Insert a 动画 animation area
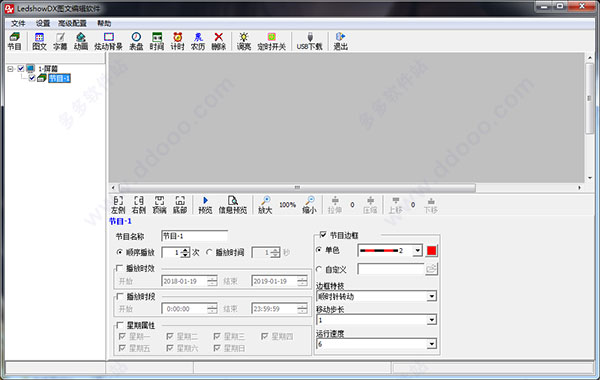 81,41
